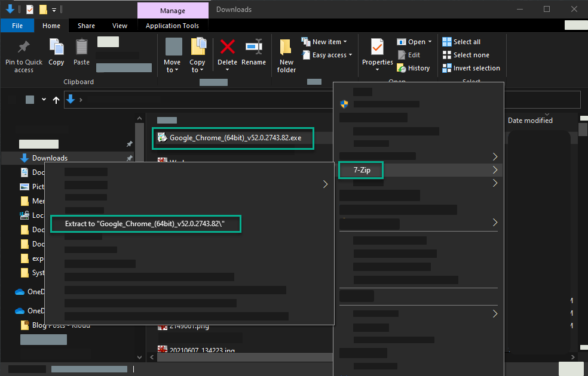This screenshot has height=376, width=588.
Task: Open Customize Quick Access Toolbar arrow
Action: pyautogui.click(x=54, y=10)
